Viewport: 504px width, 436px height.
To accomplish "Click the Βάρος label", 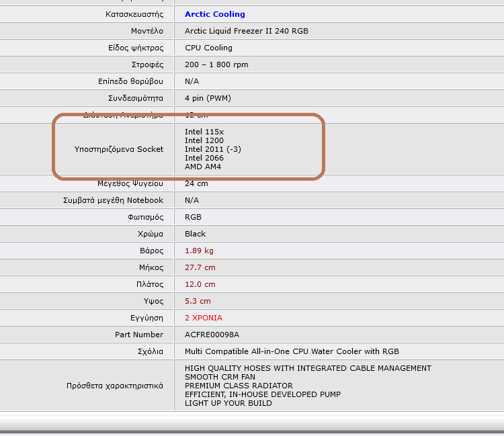I will (x=151, y=251).
